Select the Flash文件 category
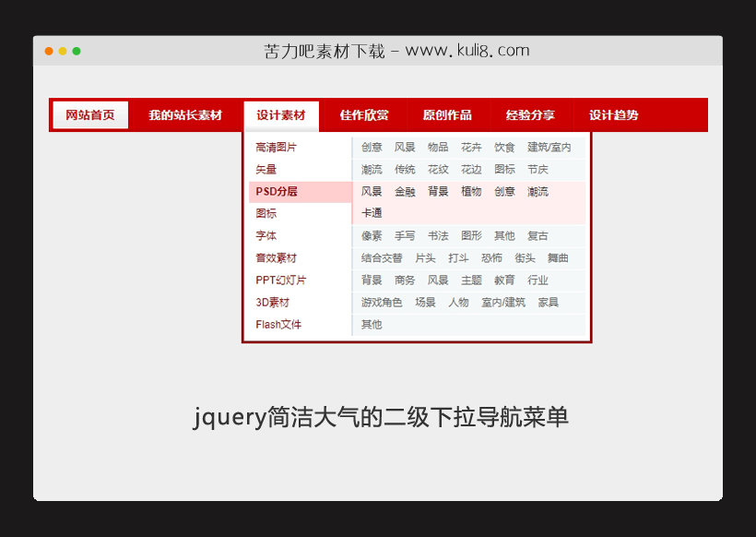Viewport: 756px width, 537px height. point(277,324)
